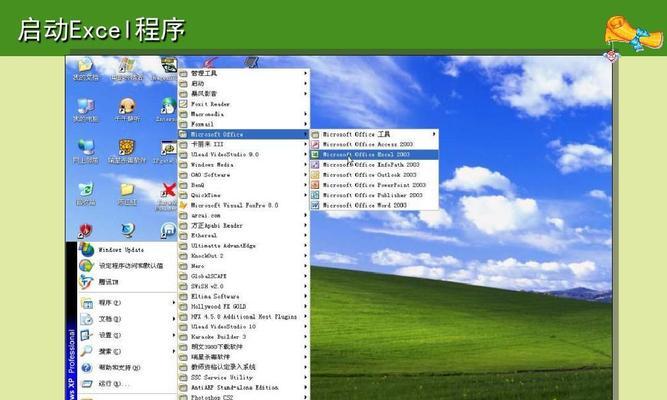Click the 腾讯TM icon in Start menu
Screen dimensions: 667x400
pyautogui.click(x=87, y=282)
